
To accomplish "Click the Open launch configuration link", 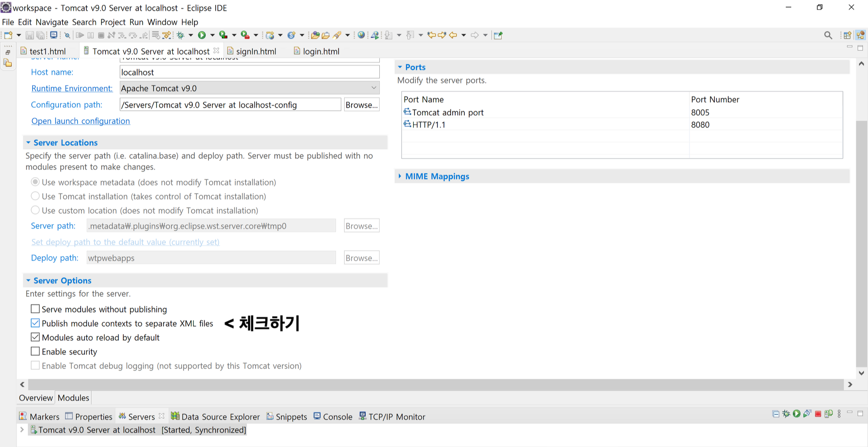I will tap(81, 121).
